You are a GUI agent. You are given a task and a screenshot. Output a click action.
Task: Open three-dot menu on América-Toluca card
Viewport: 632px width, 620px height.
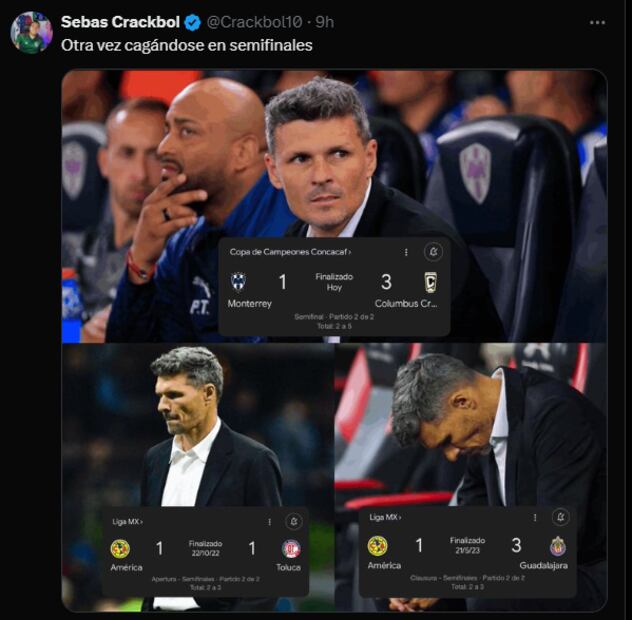(x=268, y=521)
